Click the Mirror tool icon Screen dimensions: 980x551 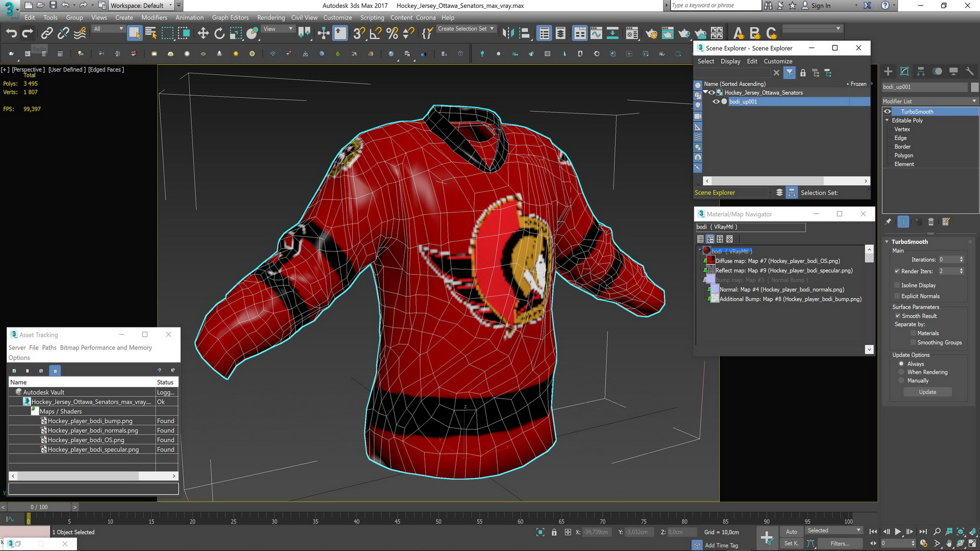click(x=508, y=34)
